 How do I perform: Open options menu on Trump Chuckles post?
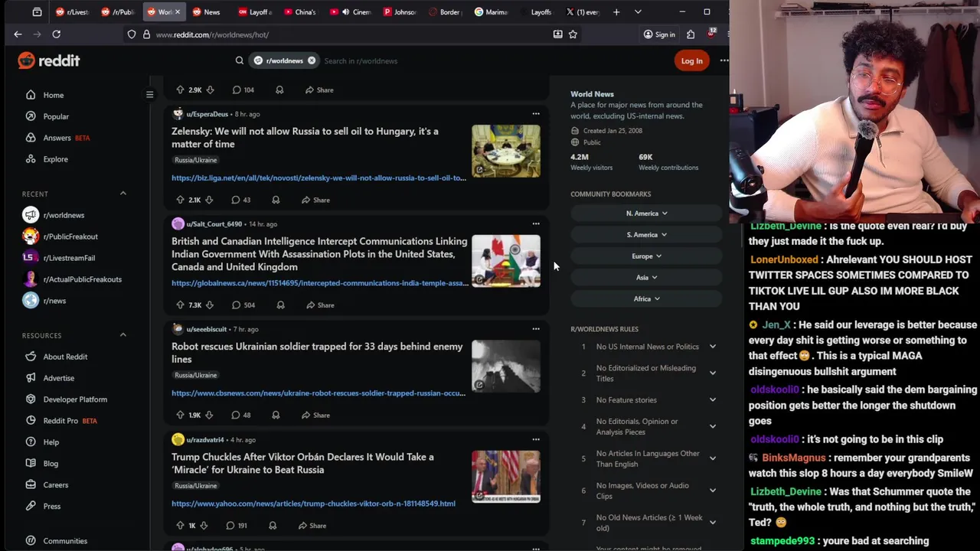536,440
